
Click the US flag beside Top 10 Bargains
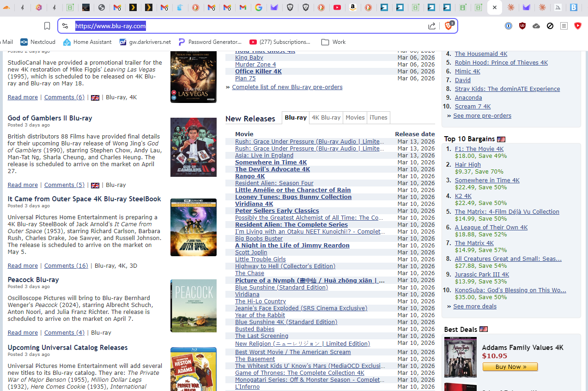(x=501, y=139)
